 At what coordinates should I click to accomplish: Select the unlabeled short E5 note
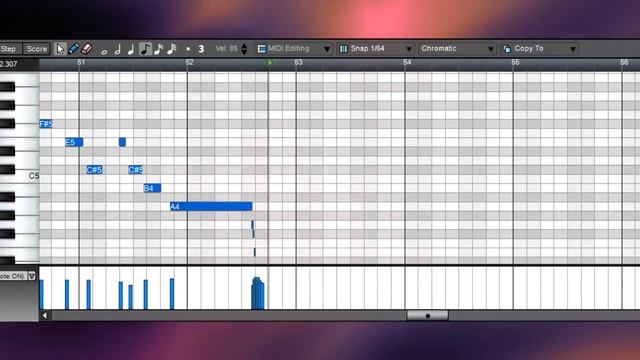(122, 142)
